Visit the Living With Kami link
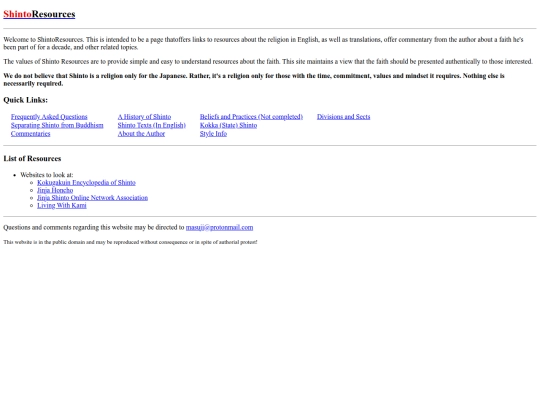Image resolution: width=540 pixels, height=405 pixels. (x=62, y=206)
